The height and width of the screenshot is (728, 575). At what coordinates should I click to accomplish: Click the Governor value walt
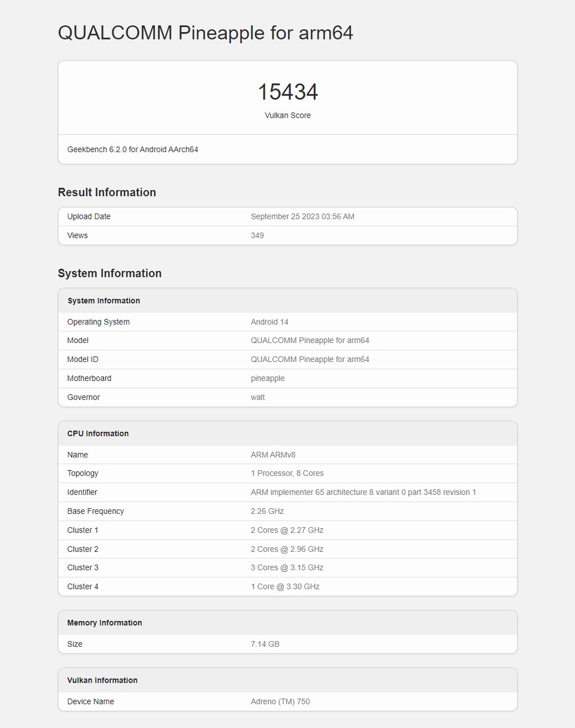tap(258, 397)
